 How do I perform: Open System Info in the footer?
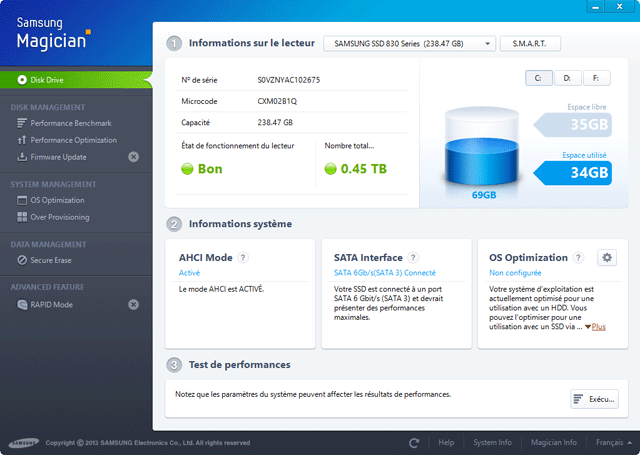[x=492, y=442]
